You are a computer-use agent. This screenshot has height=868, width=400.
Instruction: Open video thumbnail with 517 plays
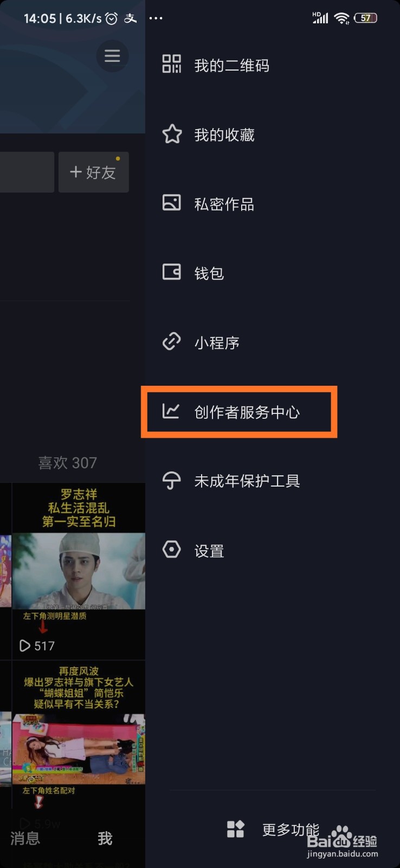pos(79,571)
